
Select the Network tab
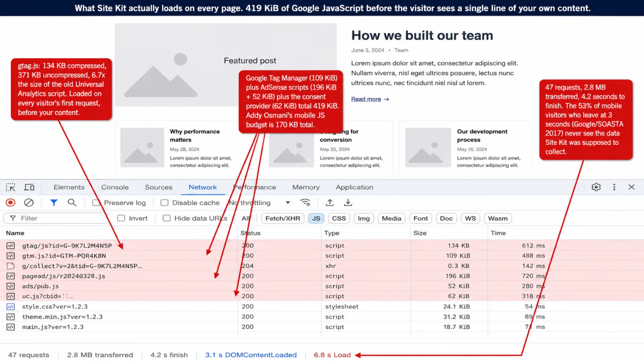[x=203, y=187]
